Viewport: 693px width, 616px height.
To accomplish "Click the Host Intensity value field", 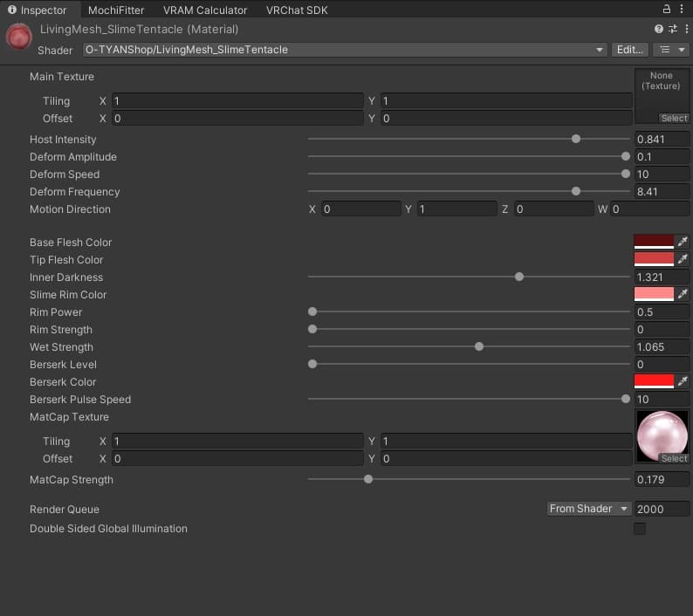I will [x=662, y=140].
